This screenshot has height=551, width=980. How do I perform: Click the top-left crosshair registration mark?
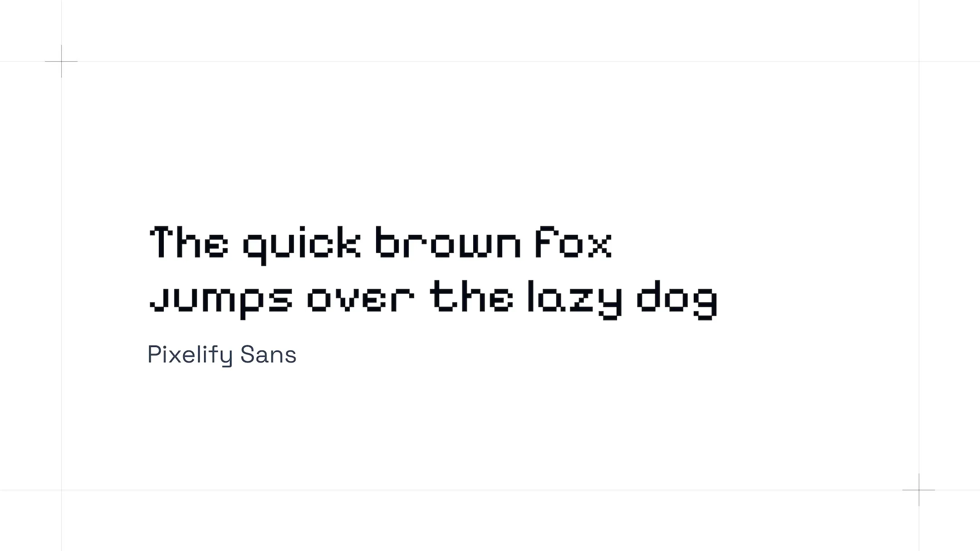[x=61, y=61]
